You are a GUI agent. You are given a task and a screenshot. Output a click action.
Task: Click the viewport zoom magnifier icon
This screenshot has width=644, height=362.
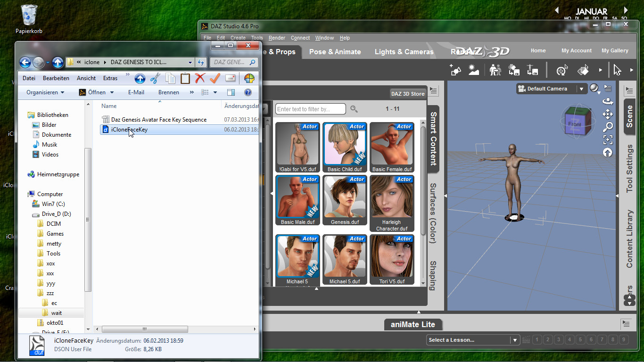pos(608,127)
